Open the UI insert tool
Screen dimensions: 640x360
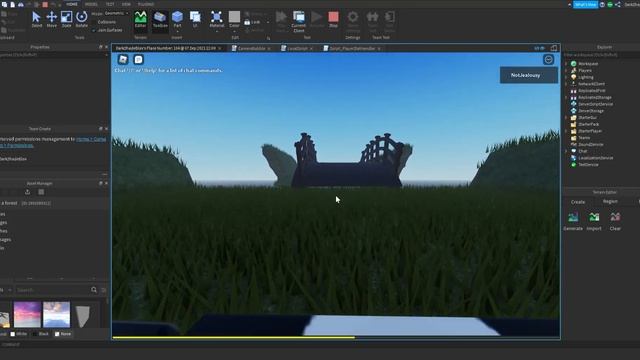195,19
